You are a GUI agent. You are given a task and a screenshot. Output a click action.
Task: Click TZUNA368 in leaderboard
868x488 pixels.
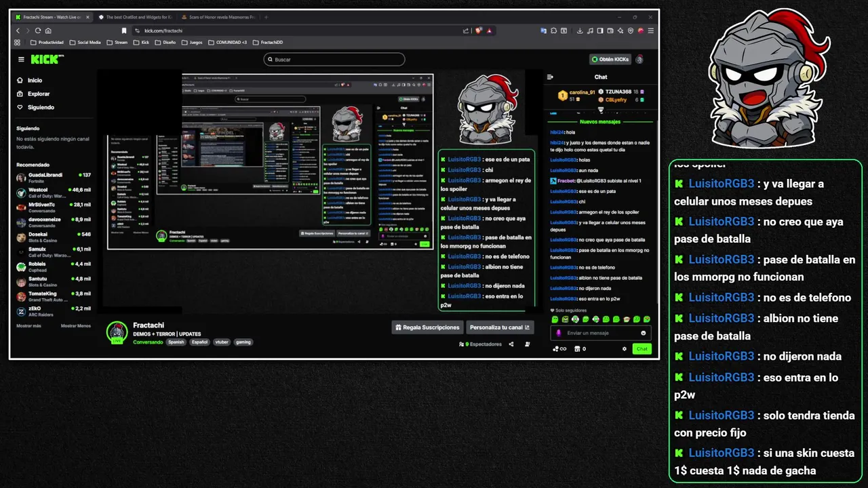tap(618, 91)
